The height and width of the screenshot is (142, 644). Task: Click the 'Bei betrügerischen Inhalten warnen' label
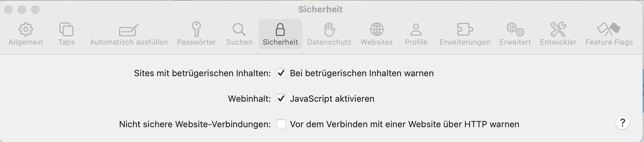pos(362,73)
